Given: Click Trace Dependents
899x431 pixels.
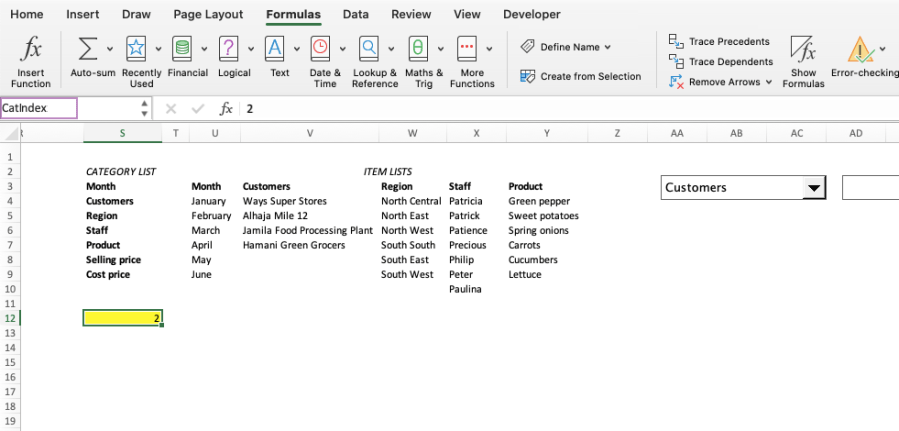Looking at the screenshot, I should [721, 61].
